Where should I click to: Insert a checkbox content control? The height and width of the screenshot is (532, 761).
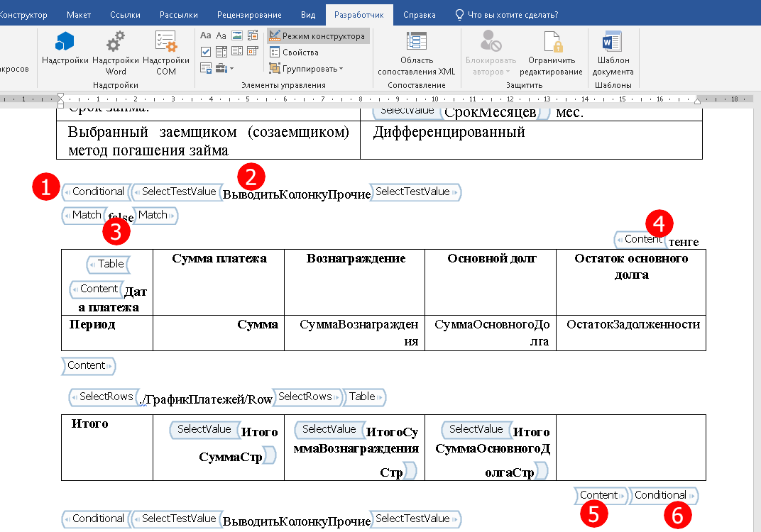206,51
